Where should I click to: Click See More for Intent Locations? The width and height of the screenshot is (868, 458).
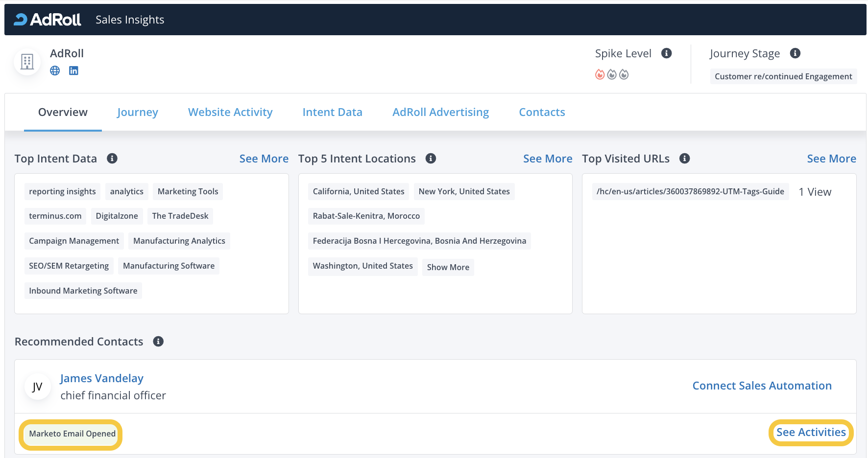click(548, 159)
